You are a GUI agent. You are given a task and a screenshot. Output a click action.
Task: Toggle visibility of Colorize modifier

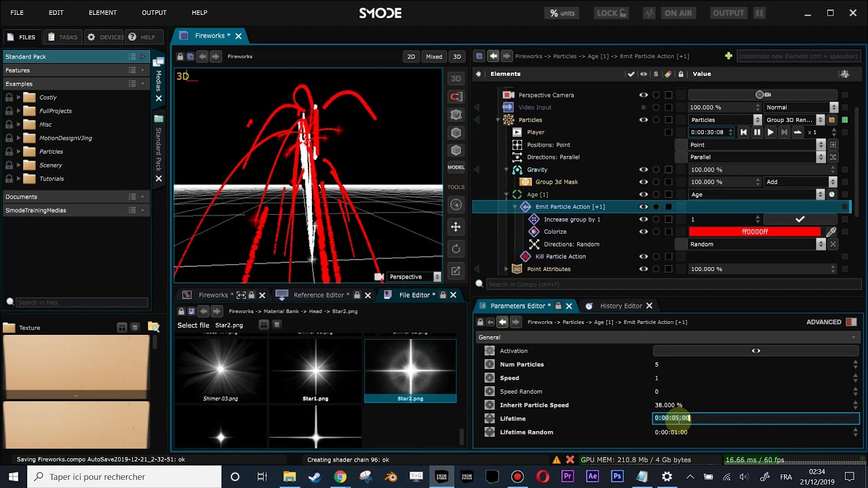(x=644, y=232)
